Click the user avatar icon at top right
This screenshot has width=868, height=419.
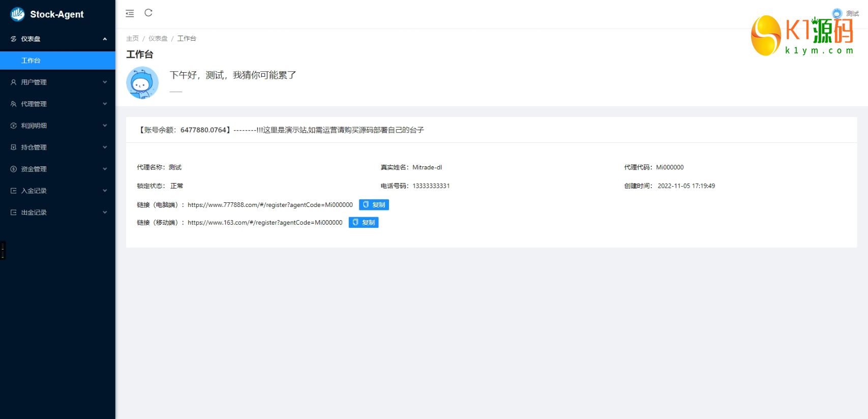point(837,14)
